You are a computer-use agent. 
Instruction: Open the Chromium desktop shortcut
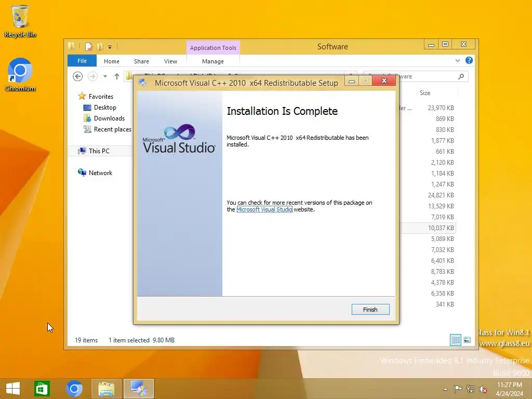(20, 75)
